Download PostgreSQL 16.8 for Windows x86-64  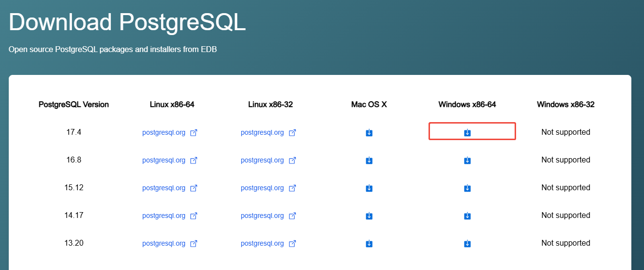pos(467,160)
